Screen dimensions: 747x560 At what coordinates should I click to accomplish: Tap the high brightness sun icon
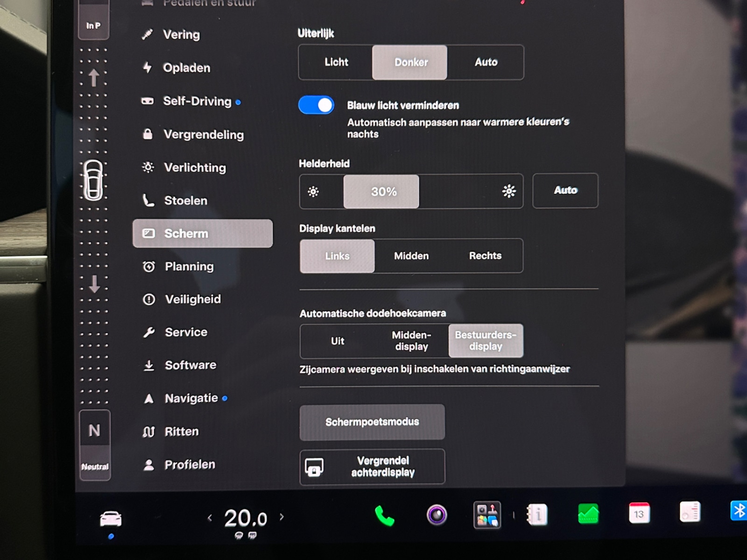tap(509, 191)
